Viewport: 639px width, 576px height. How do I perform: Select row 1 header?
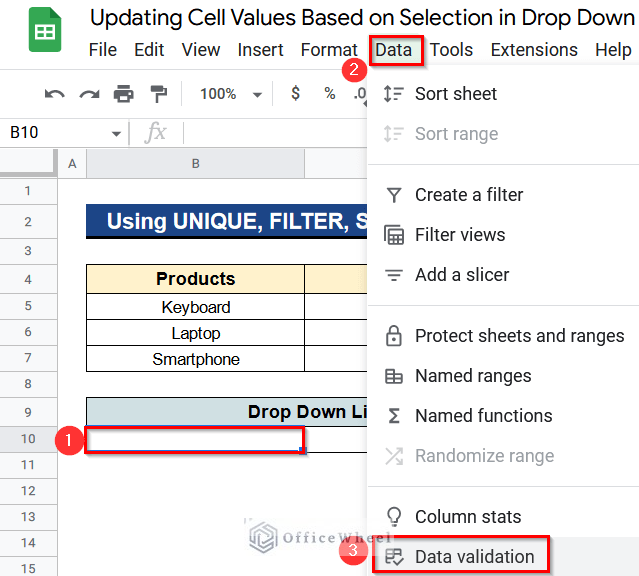[x=28, y=191]
